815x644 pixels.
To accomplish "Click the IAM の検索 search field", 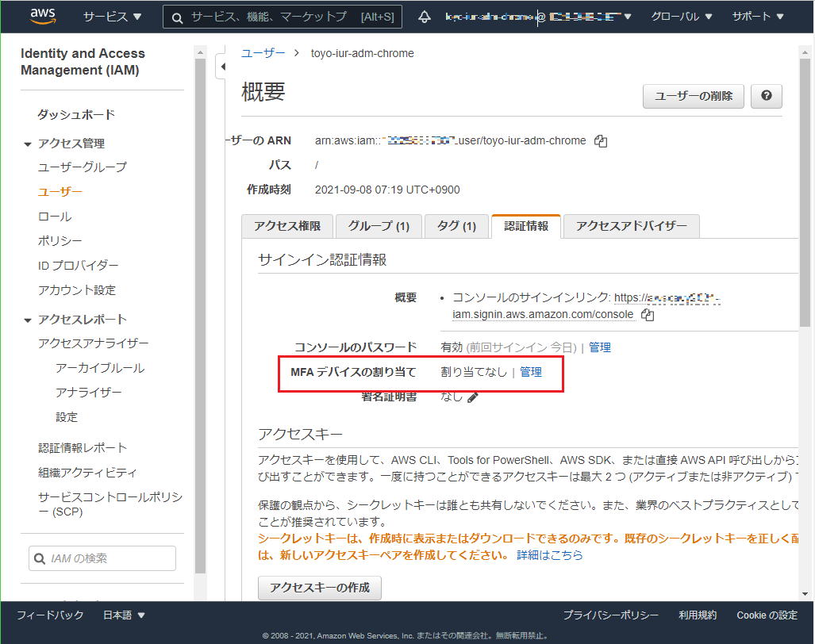I will pyautogui.click(x=102, y=558).
